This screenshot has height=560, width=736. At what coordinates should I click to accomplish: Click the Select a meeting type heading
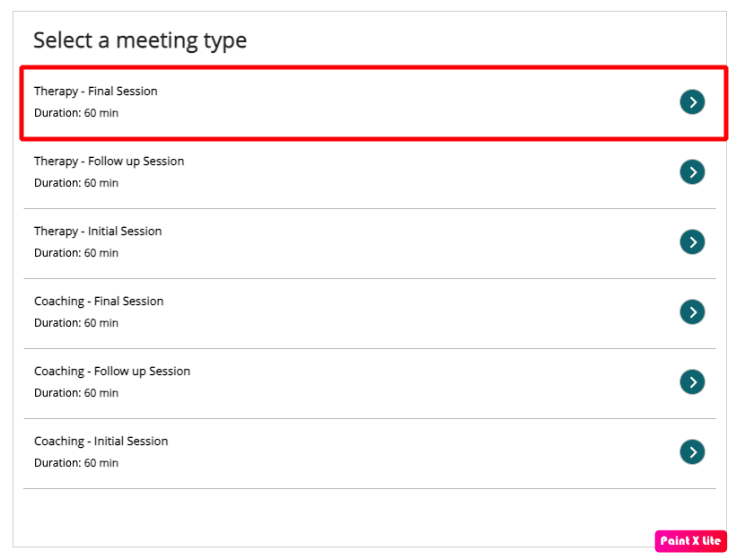coord(140,41)
